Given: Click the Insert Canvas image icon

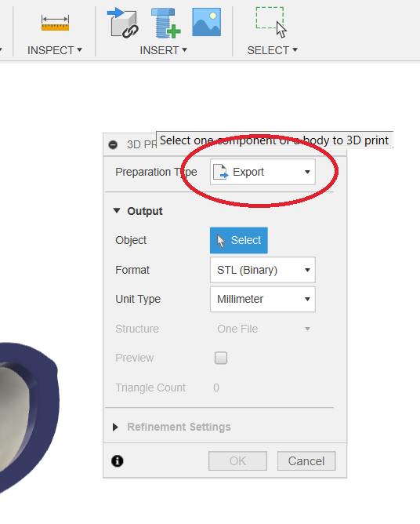Looking at the screenshot, I should coord(207,22).
